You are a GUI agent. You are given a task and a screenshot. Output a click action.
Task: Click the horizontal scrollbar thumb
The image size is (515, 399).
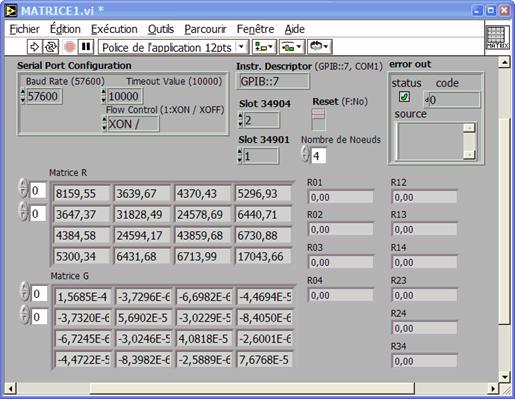(x=252, y=388)
